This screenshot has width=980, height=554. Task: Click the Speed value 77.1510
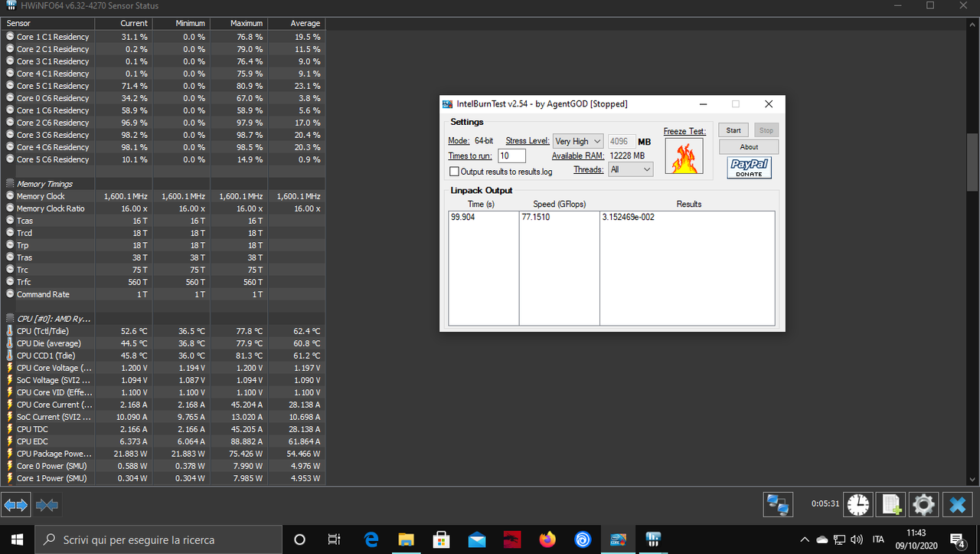pyautogui.click(x=536, y=217)
